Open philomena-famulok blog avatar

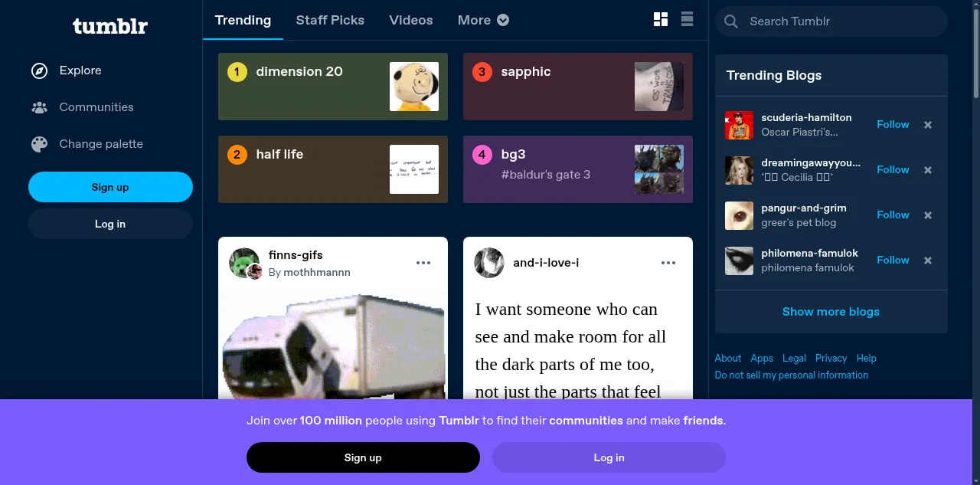pyautogui.click(x=739, y=261)
